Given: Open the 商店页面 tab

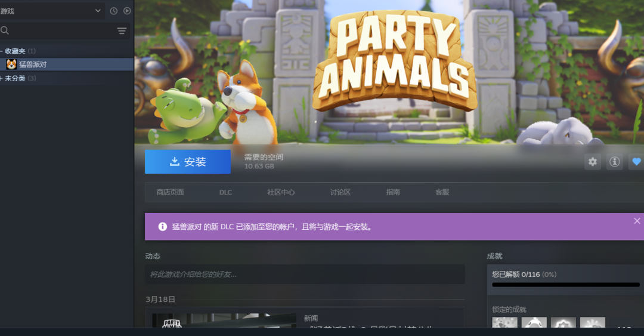Looking at the screenshot, I should point(170,192).
